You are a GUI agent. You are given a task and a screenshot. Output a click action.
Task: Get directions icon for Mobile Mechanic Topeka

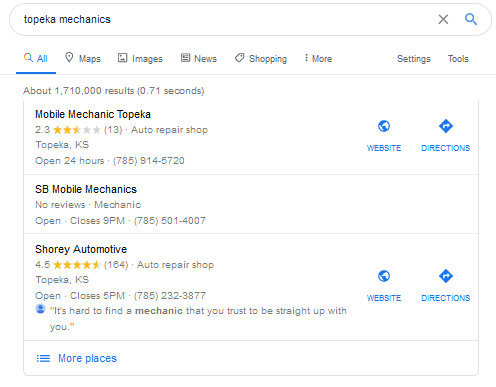446,126
